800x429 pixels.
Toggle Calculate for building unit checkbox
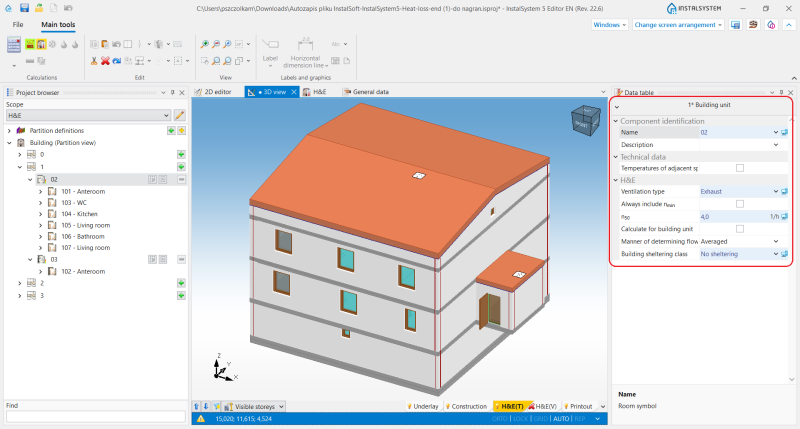(x=740, y=229)
